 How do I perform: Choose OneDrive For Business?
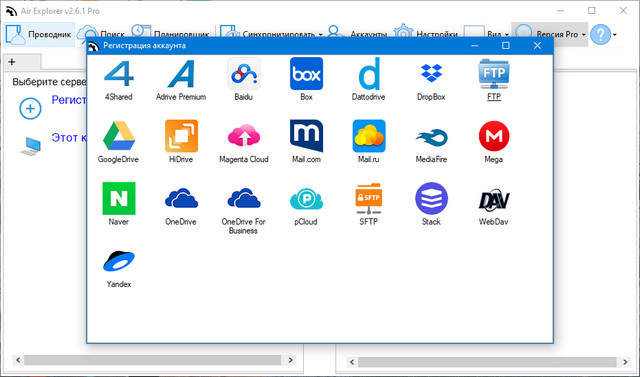pos(244,199)
